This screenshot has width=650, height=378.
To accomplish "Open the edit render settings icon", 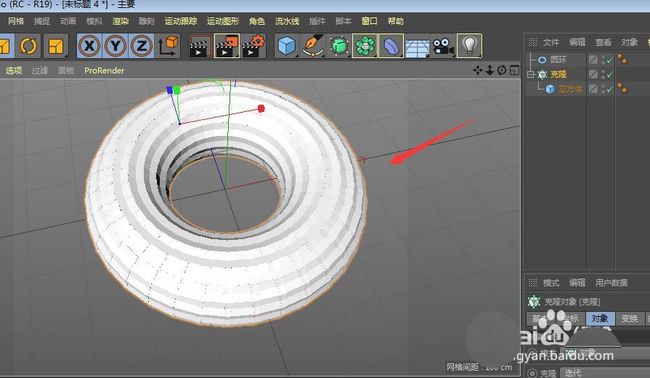I will click(x=253, y=46).
